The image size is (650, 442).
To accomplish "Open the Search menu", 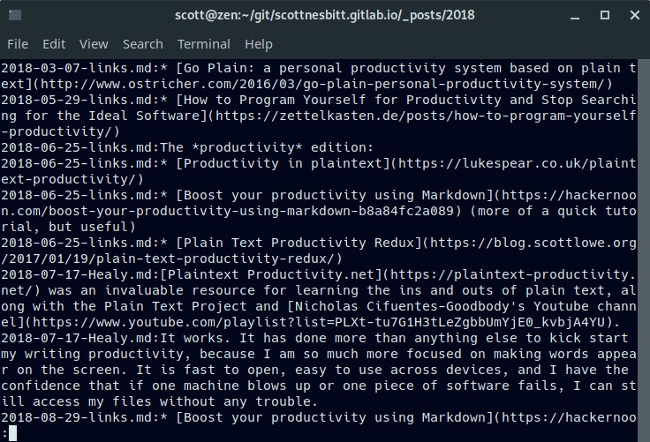I will [142, 44].
